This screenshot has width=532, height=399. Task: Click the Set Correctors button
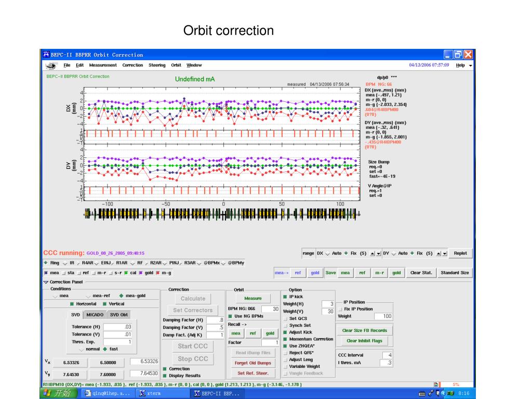[x=193, y=310]
